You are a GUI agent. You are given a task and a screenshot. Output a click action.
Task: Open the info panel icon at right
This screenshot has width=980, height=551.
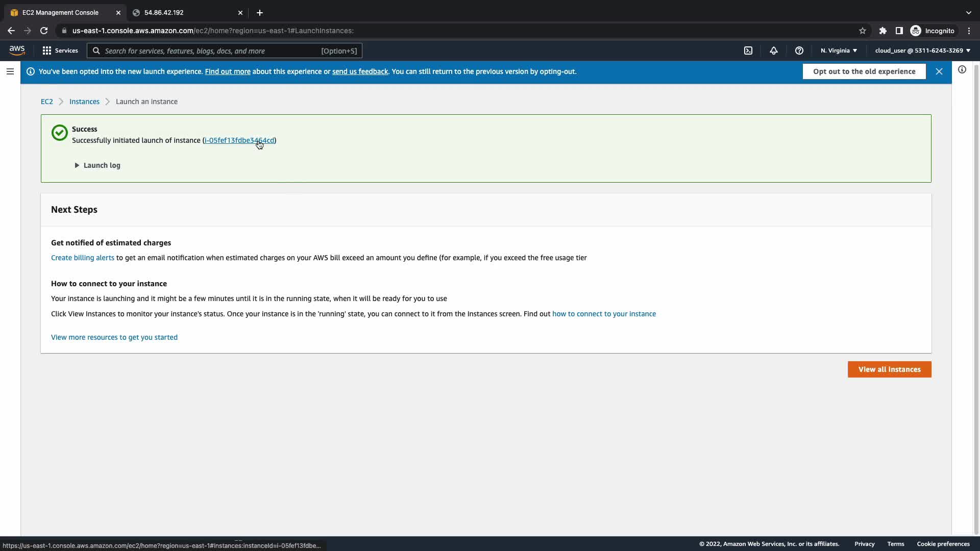point(962,70)
